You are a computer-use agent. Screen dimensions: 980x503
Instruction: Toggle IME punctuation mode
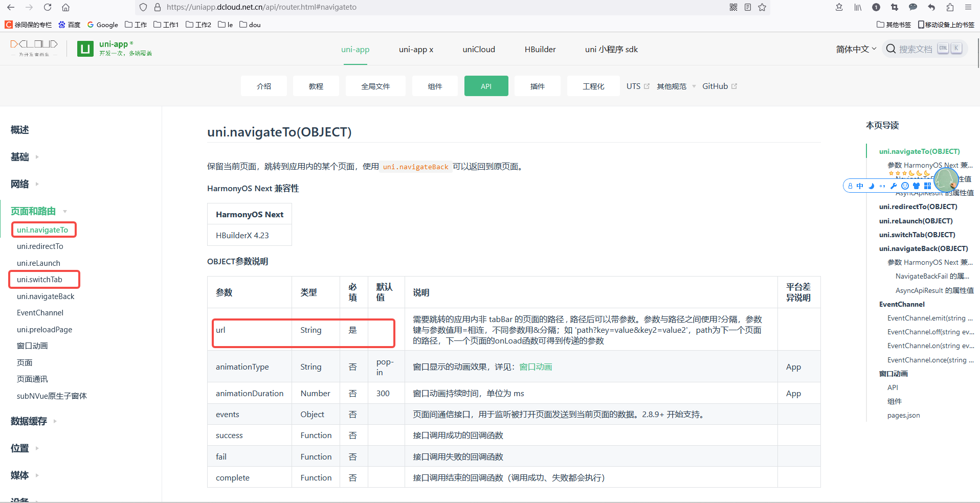tap(882, 186)
